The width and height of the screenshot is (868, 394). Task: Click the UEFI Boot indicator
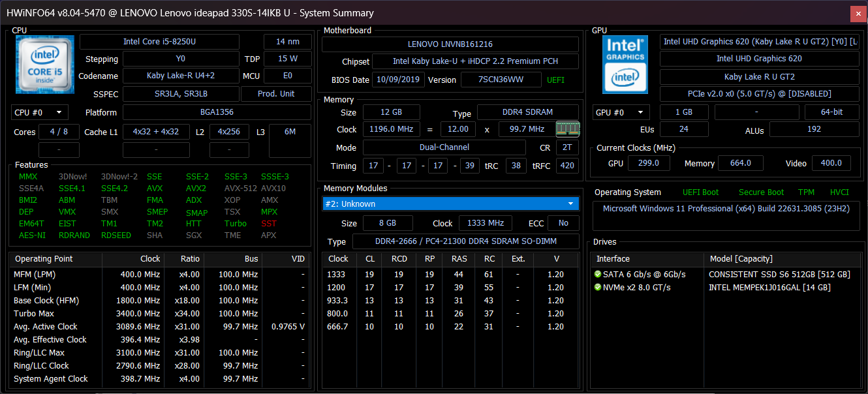click(x=700, y=192)
